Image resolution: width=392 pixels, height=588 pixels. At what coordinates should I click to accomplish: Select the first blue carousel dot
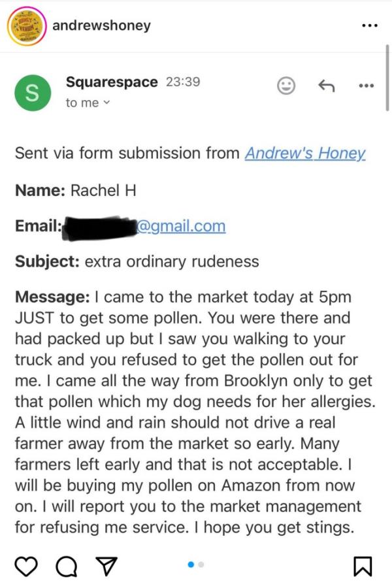pyautogui.click(x=191, y=564)
